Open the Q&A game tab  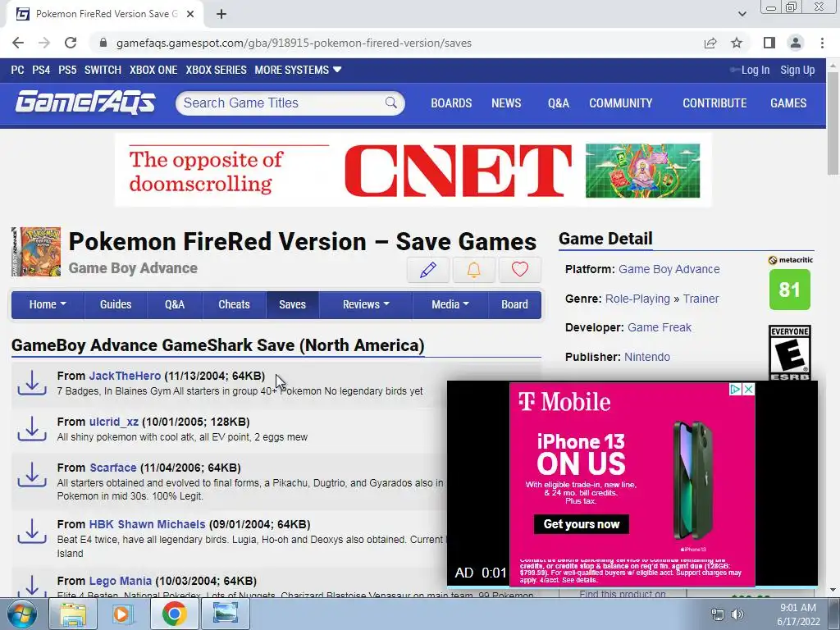click(175, 304)
